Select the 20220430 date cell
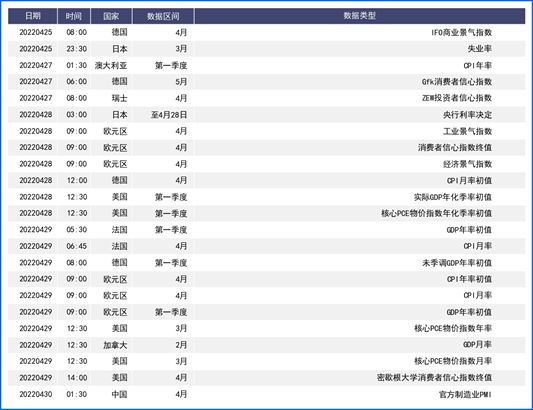 coord(36,394)
